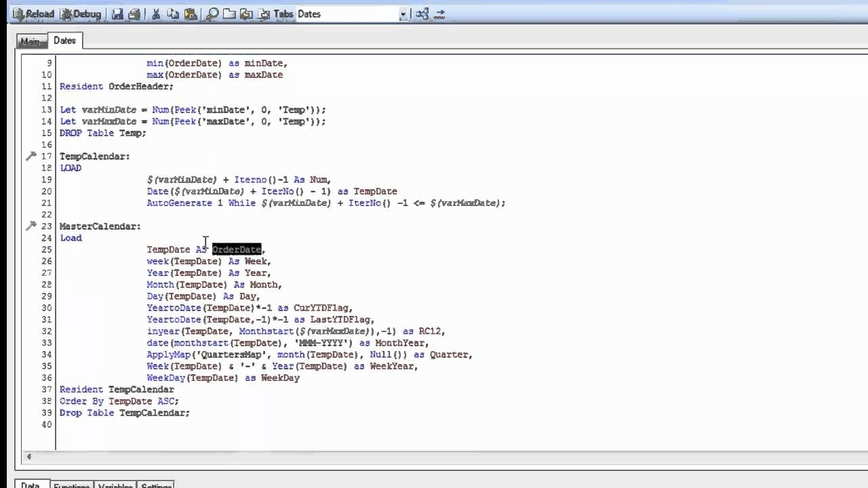
Task: Click the Tabs label in toolbar
Action: (x=283, y=14)
